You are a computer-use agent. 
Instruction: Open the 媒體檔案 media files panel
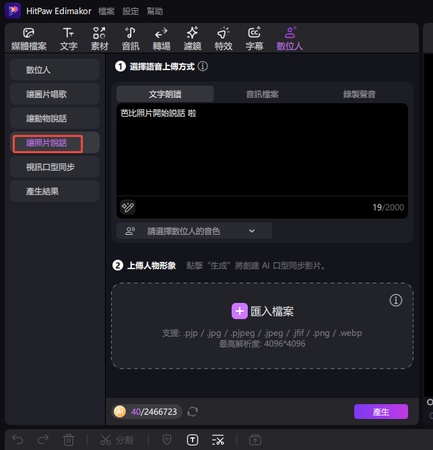pos(29,39)
